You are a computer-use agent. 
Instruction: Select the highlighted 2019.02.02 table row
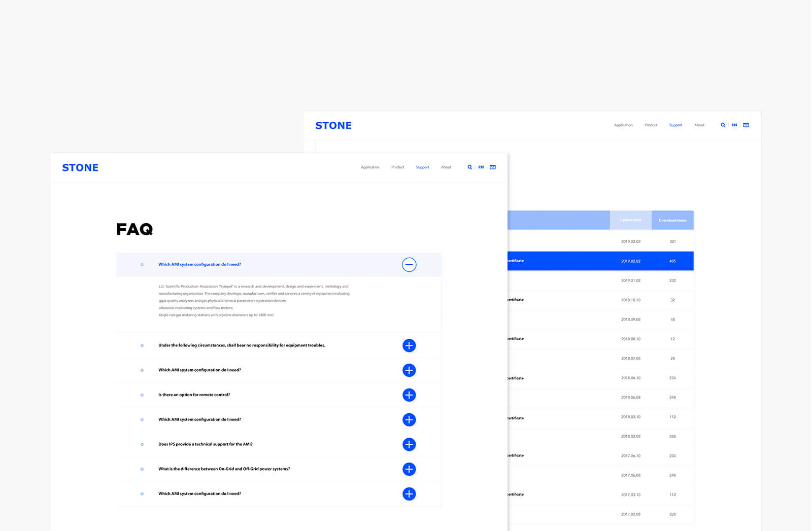coord(600,261)
